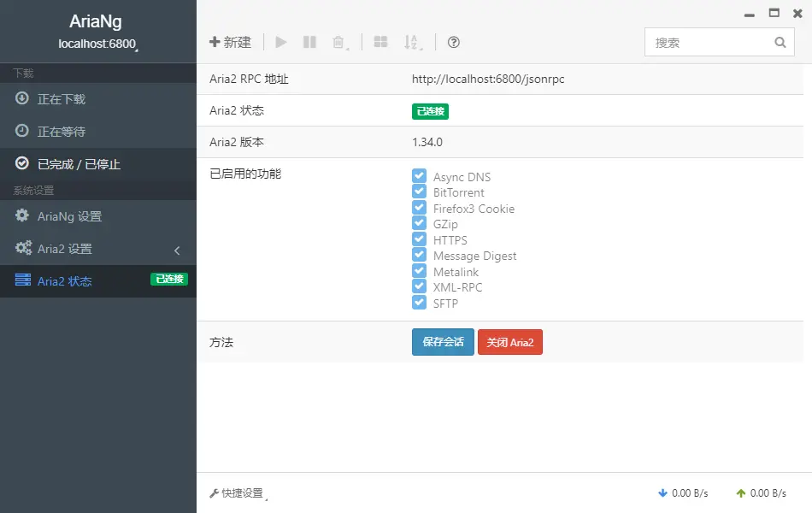Toggle GZip checkbox
The width and height of the screenshot is (812, 513).
420,223
